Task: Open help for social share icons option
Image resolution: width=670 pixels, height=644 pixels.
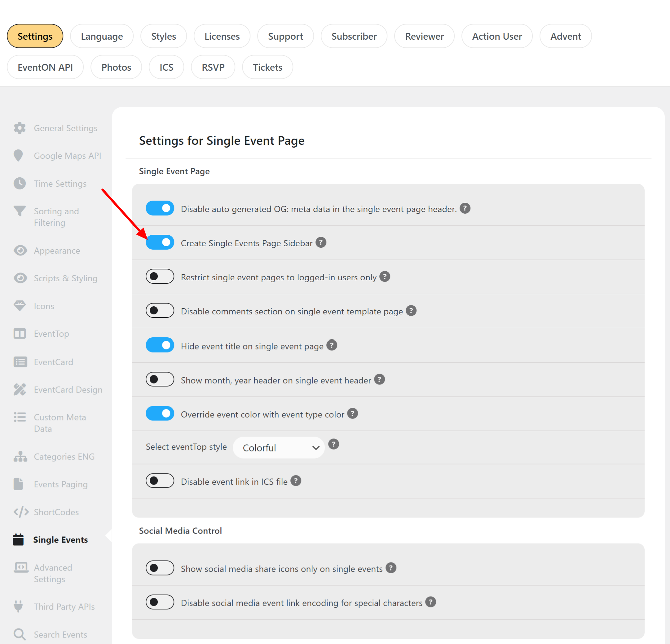Action: (x=391, y=568)
